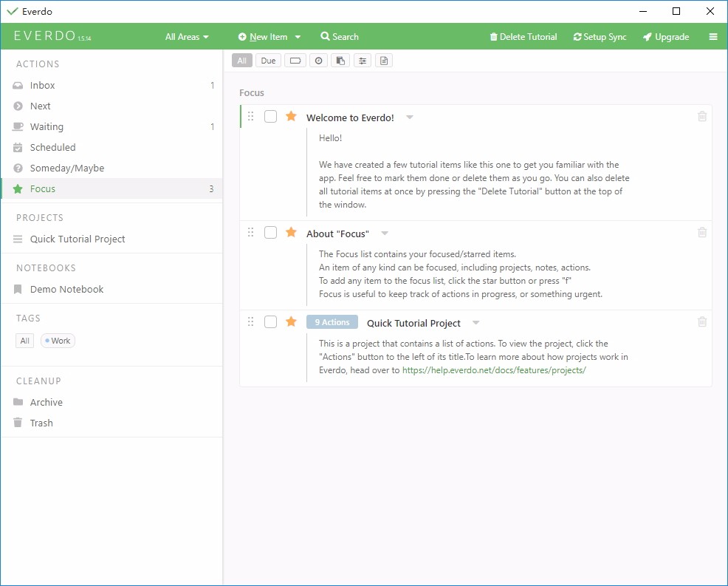Click the notes document filter icon
Image resolution: width=728 pixels, height=586 pixels.
(x=384, y=61)
